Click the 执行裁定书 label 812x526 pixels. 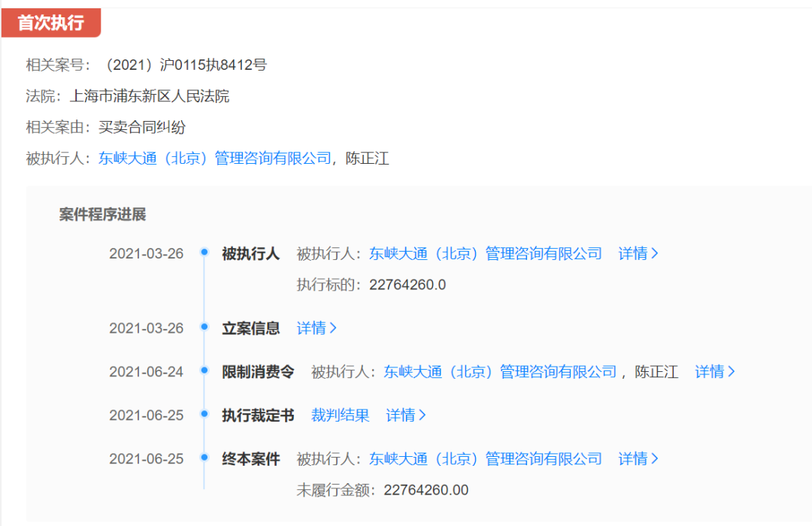(258, 415)
